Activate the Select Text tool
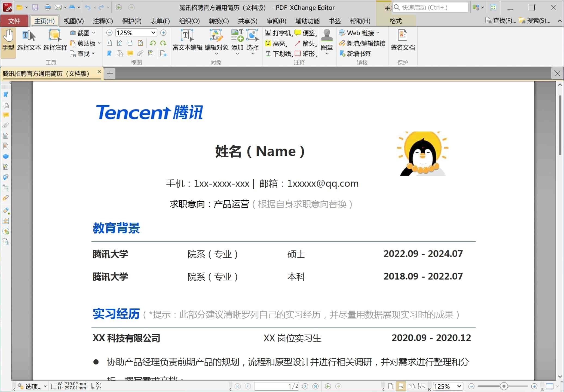564x392 pixels. click(x=29, y=40)
